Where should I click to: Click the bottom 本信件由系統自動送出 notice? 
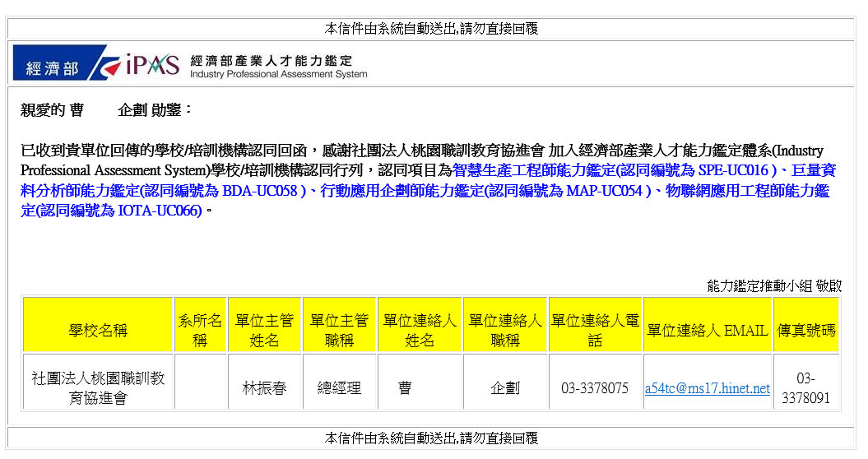[x=431, y=438]
